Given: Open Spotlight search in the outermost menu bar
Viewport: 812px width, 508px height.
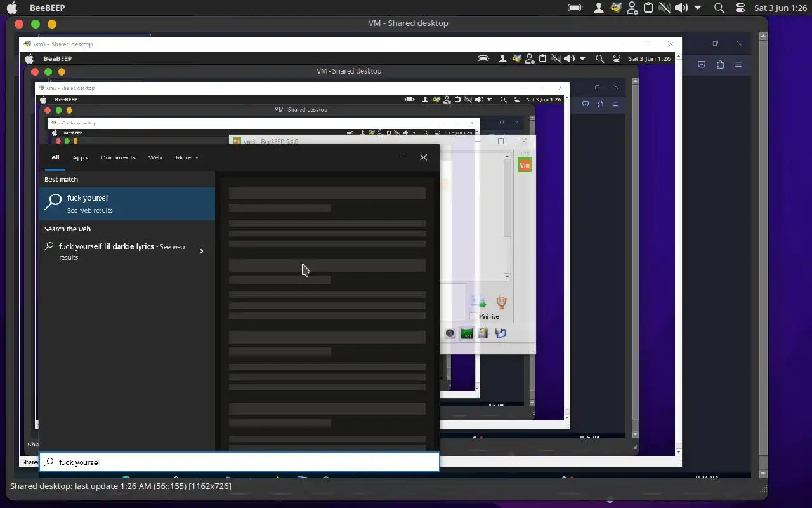Looking at the screenshot, I should coord(719,8).
